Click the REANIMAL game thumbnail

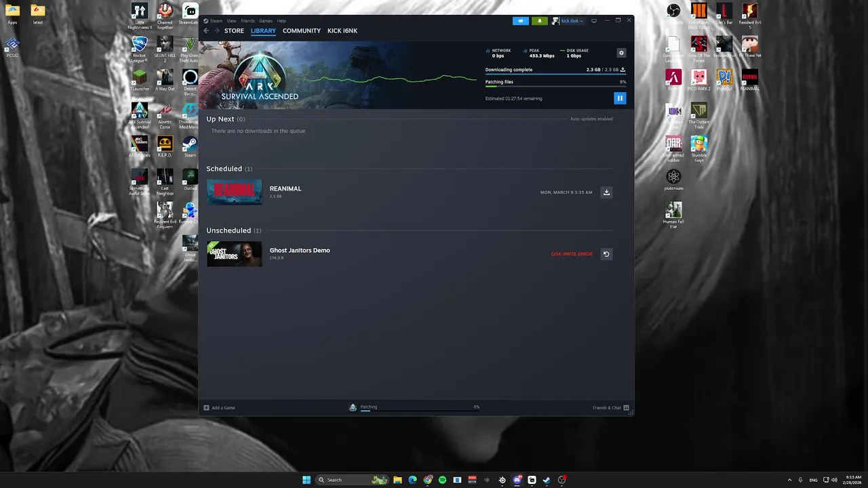234,192
